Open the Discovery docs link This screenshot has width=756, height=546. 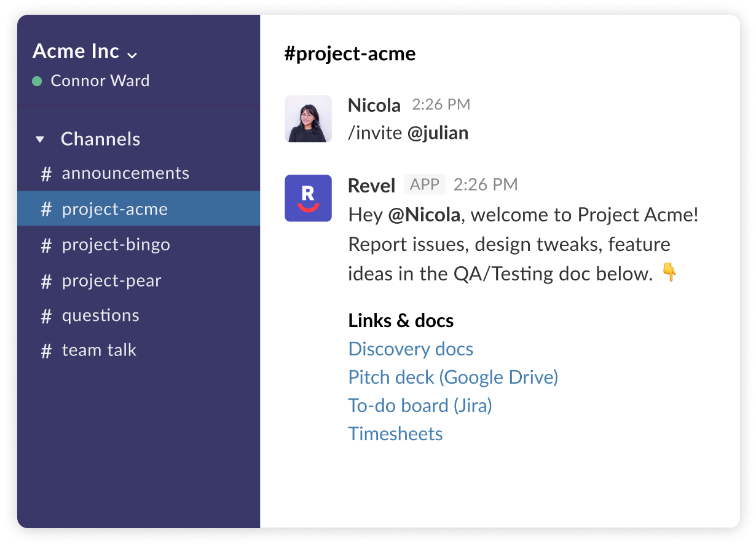coord(411,349)
